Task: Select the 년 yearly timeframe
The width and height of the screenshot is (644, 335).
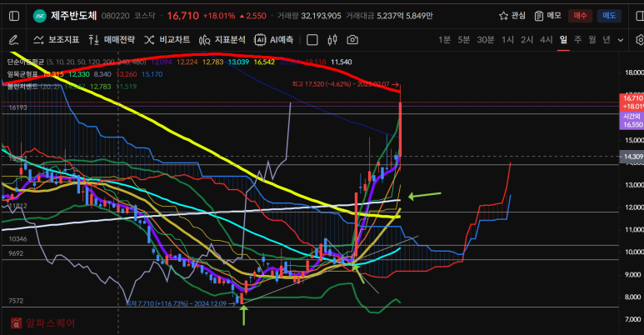Action: 607,40
